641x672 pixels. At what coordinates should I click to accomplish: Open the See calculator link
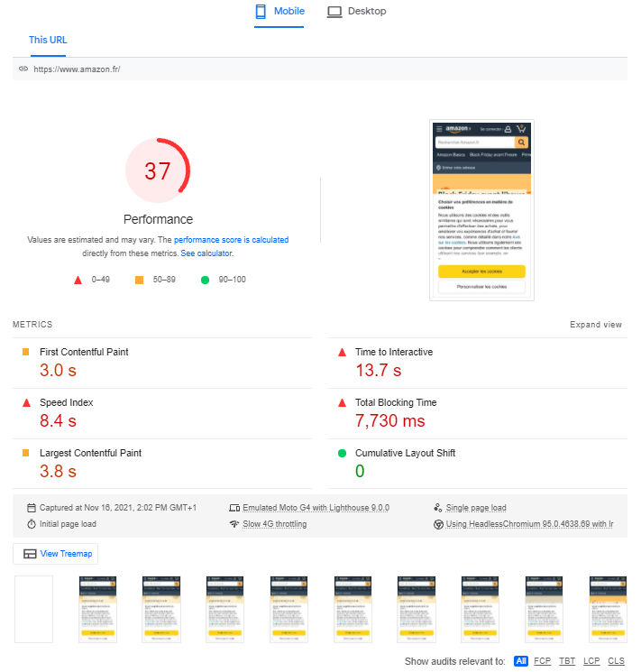[206, 253]
